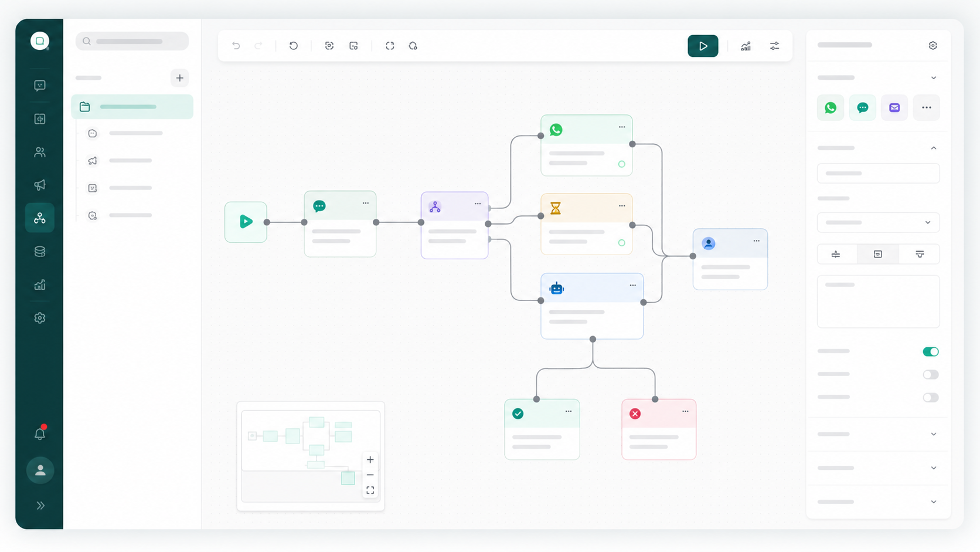Click the person icon on agent node
This screenshot has width=980, height=552.
709,243
